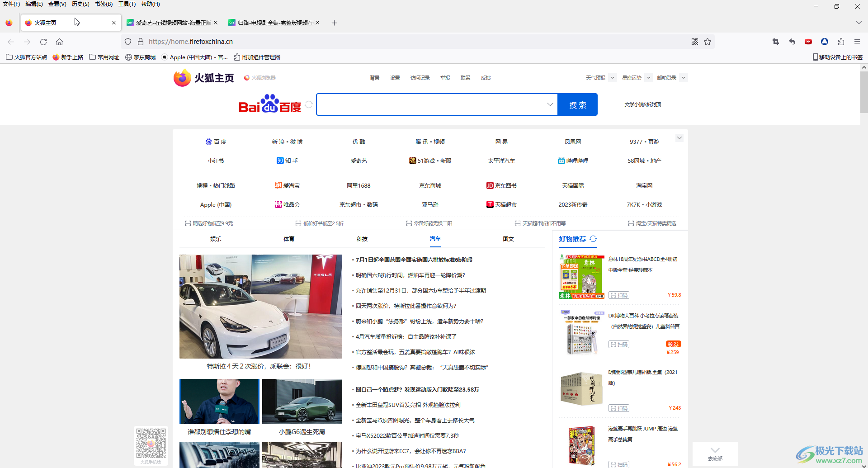Open the 意林18周年 book product image

(x=581, y=276)
